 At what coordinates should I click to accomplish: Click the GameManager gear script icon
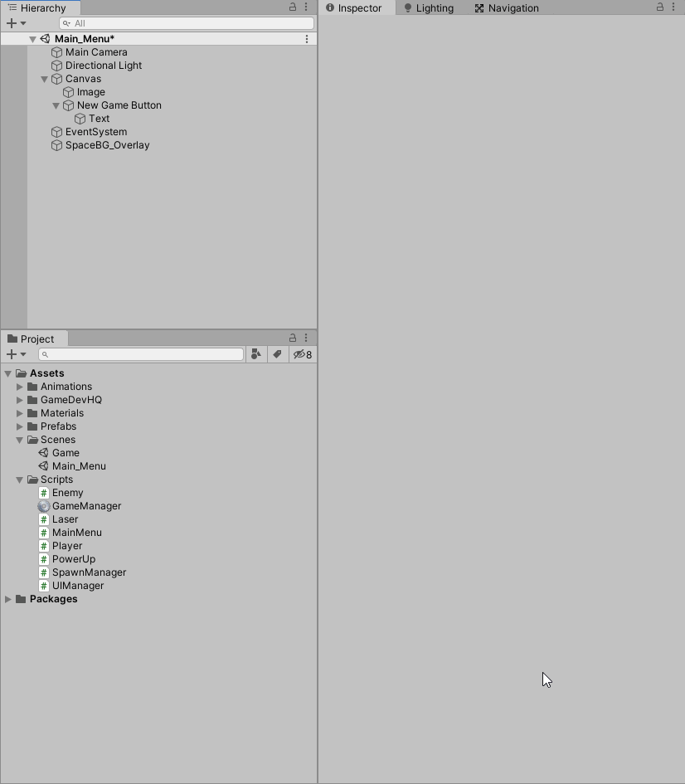click(x=44, y=506)
